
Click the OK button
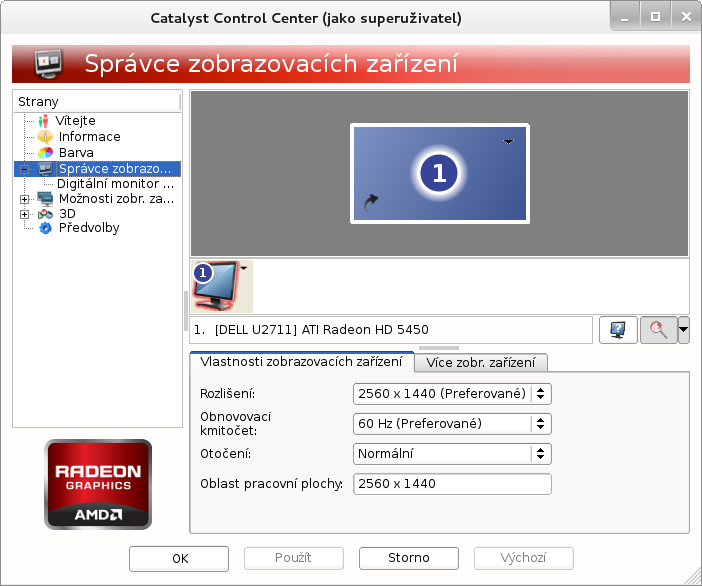click(179, 559)
